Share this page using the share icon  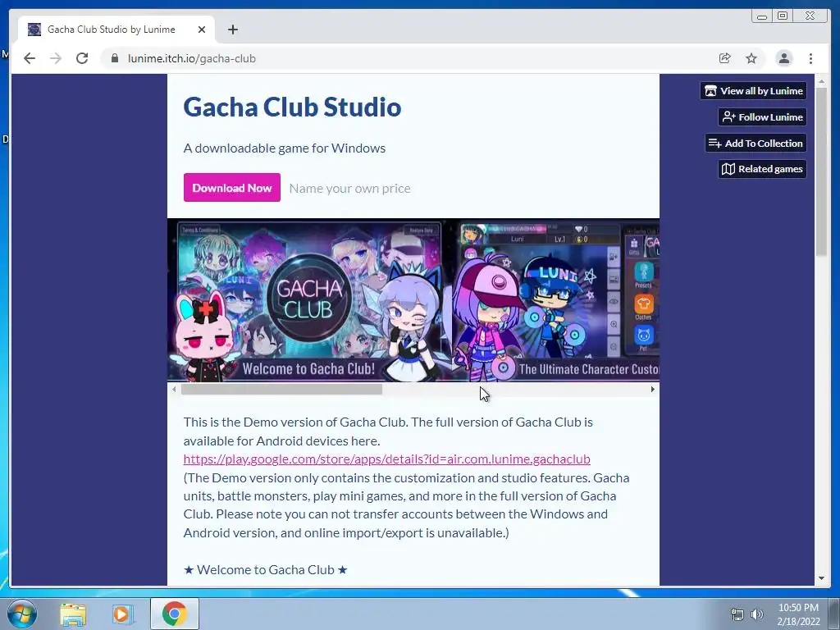pos(725,58)
